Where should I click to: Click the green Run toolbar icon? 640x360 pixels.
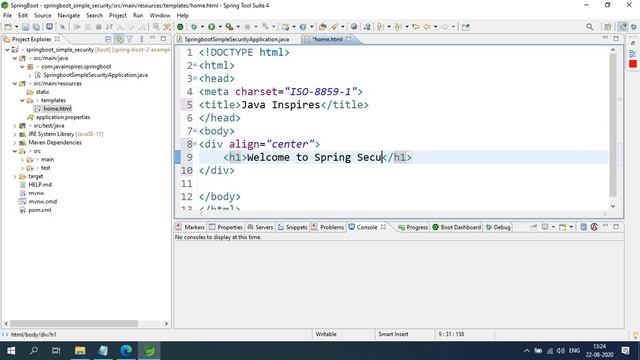click(211, 27)
